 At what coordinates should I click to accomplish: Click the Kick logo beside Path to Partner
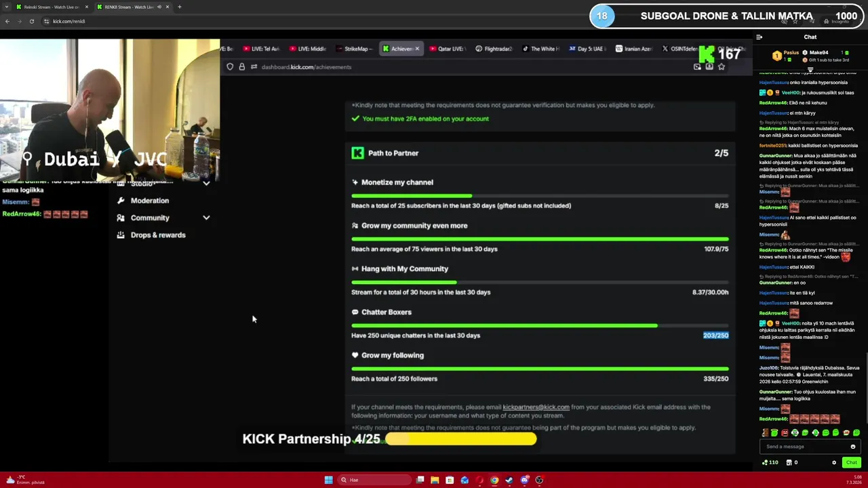click(357, 153)
